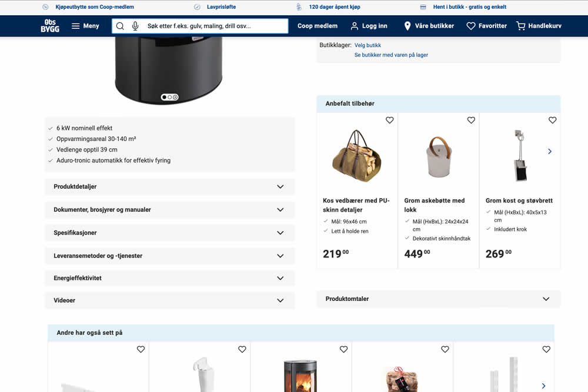Click Coop medlem in navigation bar
Image resolution: width=588 pixels, height=392 pixels.
pyautogui.click(x=318, y=26)
